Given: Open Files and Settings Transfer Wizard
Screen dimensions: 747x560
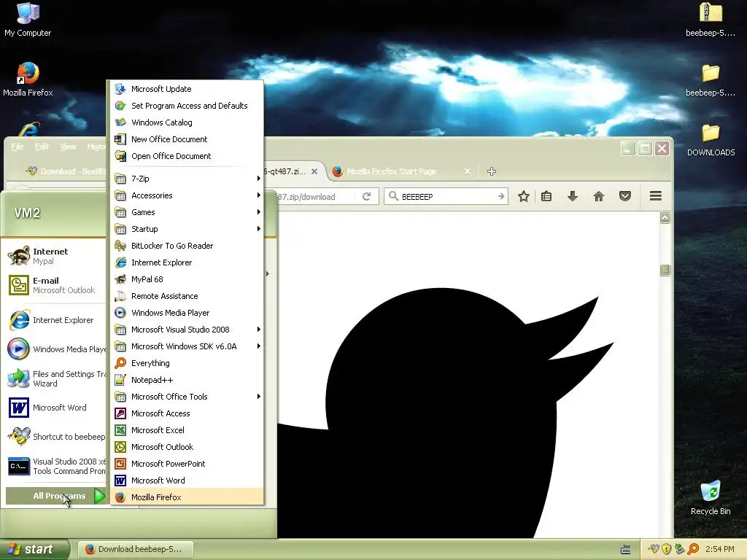Looking at the screenshot, I should (x=55, y=378).
